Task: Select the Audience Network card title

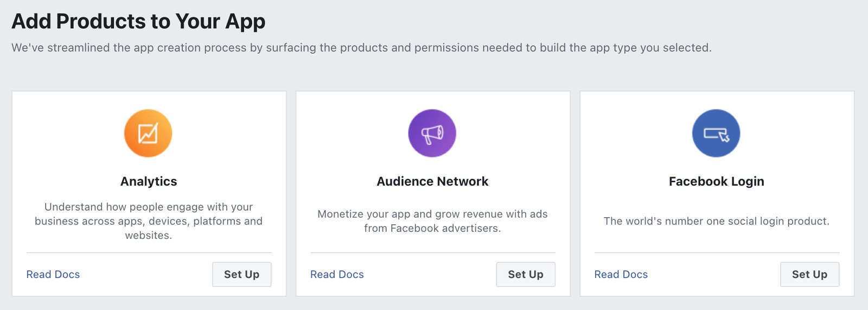Action: [433, 181]
